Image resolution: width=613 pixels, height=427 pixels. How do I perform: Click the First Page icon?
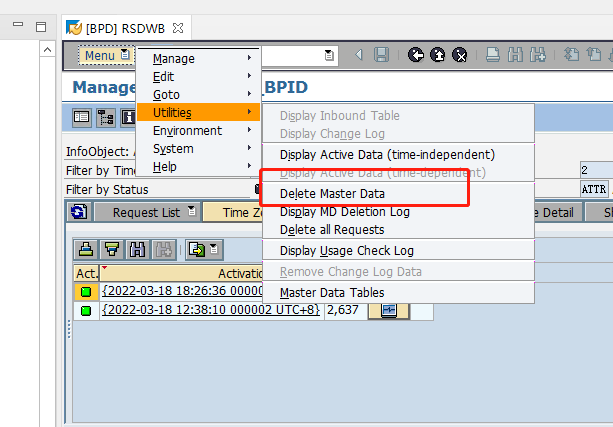coord(571,55)
